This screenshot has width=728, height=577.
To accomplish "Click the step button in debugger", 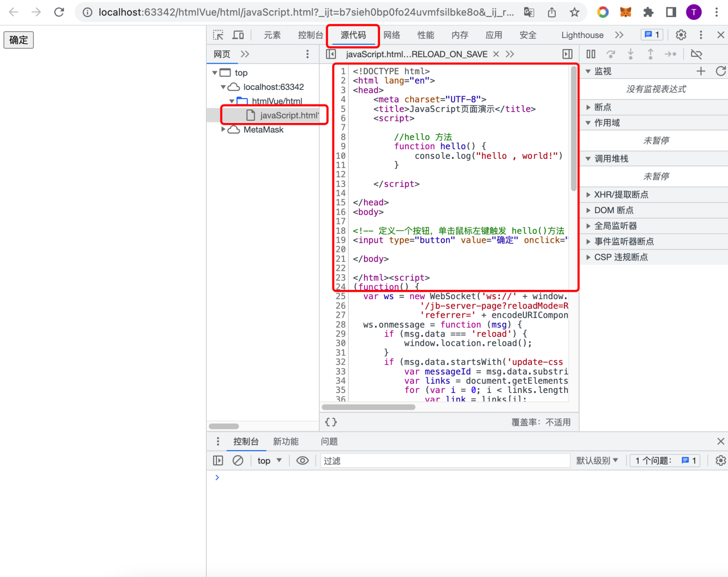I will coord(671,54).
